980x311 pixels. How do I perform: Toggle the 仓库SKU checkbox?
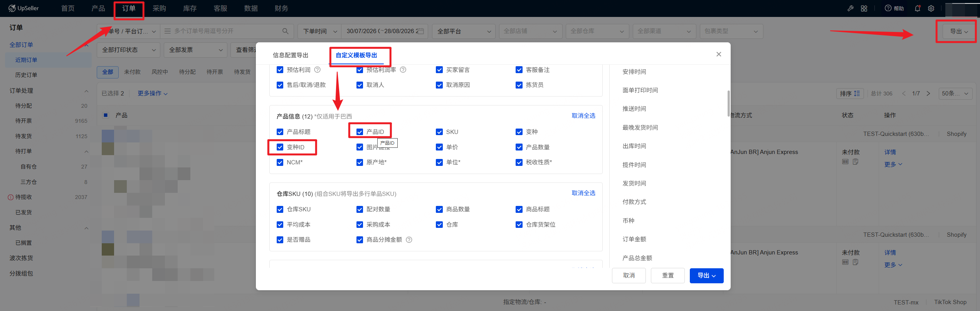click(x=280, y=209)
